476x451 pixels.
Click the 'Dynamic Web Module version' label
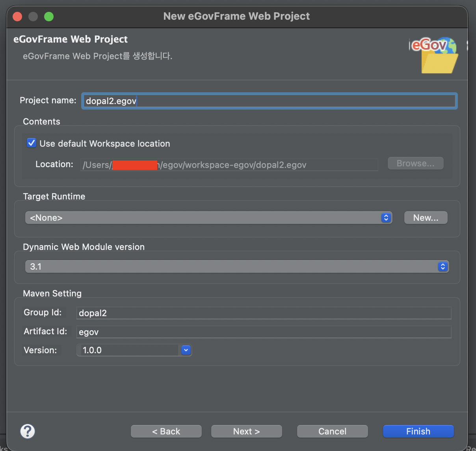pos(84,247)
